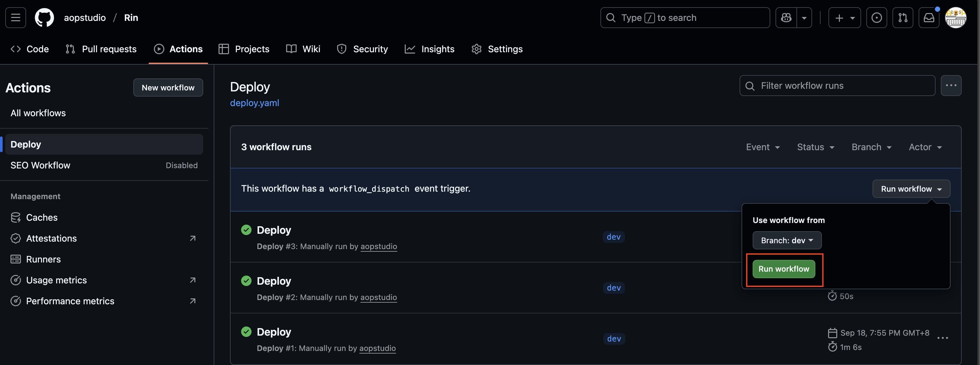
Task: Open pull requests icon in header
Action: tap(903, 18)
